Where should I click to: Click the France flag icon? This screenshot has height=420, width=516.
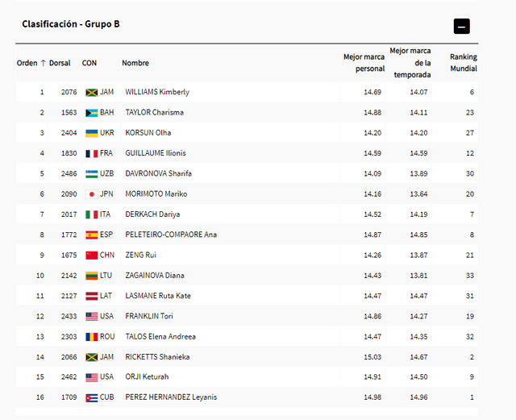click(91, 153)
